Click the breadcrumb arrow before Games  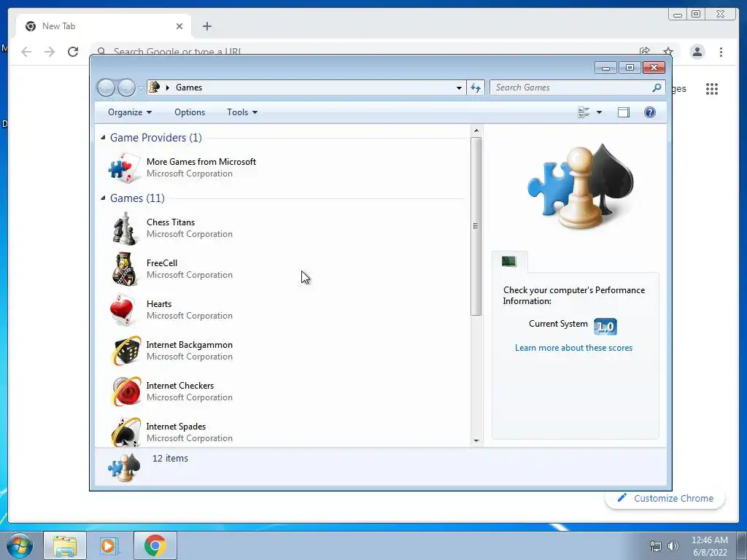pyautogui.click(x=168, y=87)
